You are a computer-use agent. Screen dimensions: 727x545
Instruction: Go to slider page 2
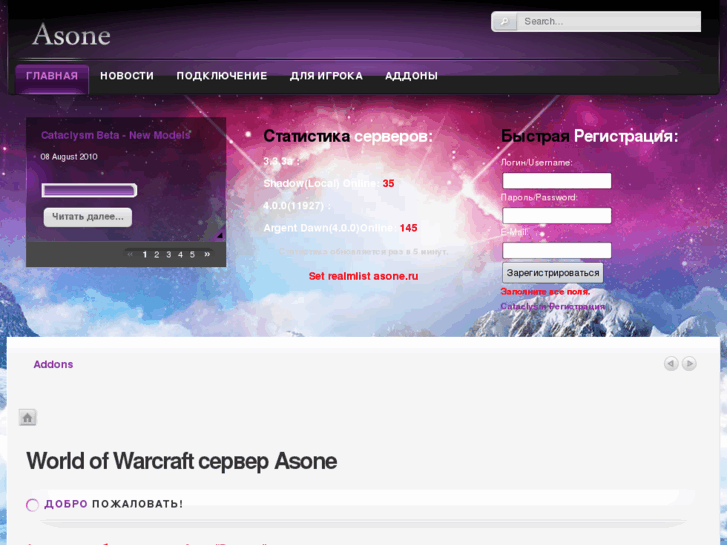click(x=157, y=255)
